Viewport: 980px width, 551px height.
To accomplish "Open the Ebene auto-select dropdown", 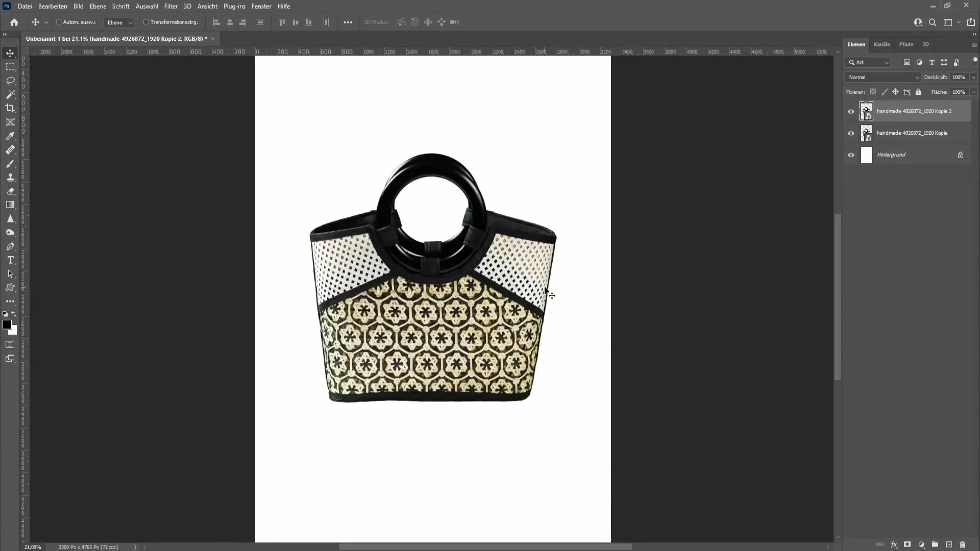I will [x=119, y=22].
